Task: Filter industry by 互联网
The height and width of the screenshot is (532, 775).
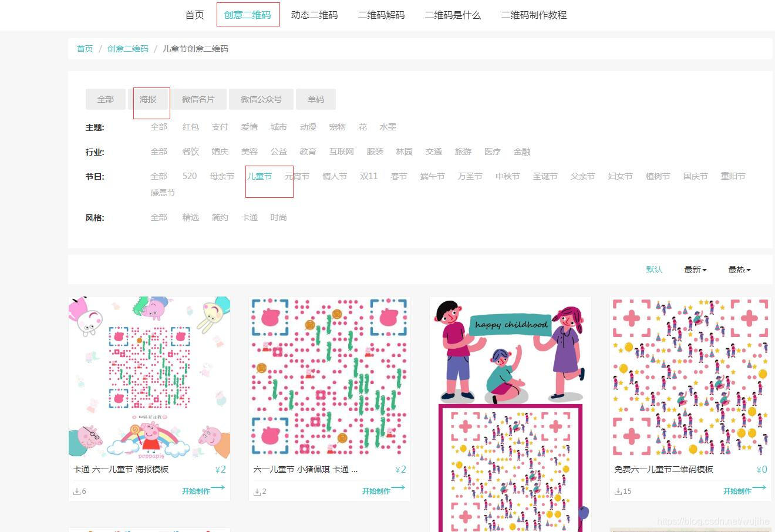Action: coord(342,151)
